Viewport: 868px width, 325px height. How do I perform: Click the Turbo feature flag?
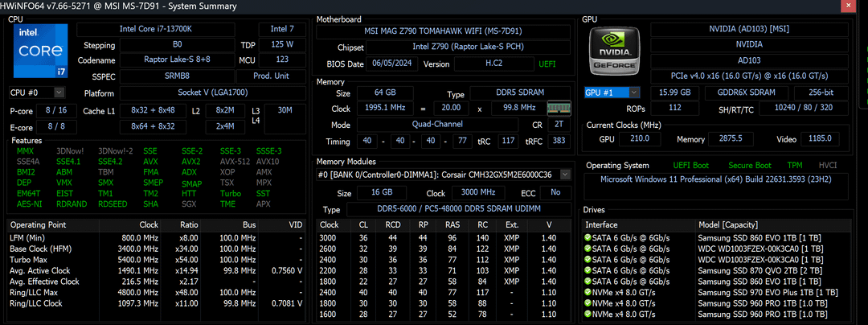pos(231,193)
